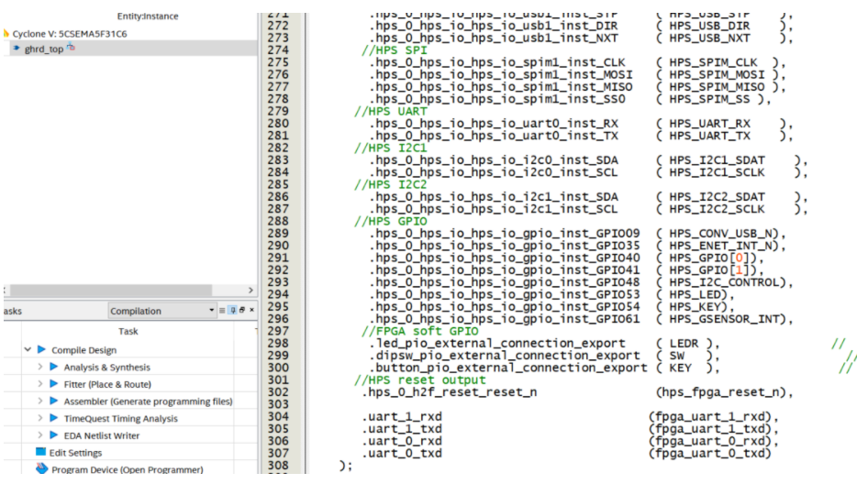This screenshot has height=484, width=868.
Task: Click HPS_CONV_USB_N signal name
Action: click(x=721, y=233)
